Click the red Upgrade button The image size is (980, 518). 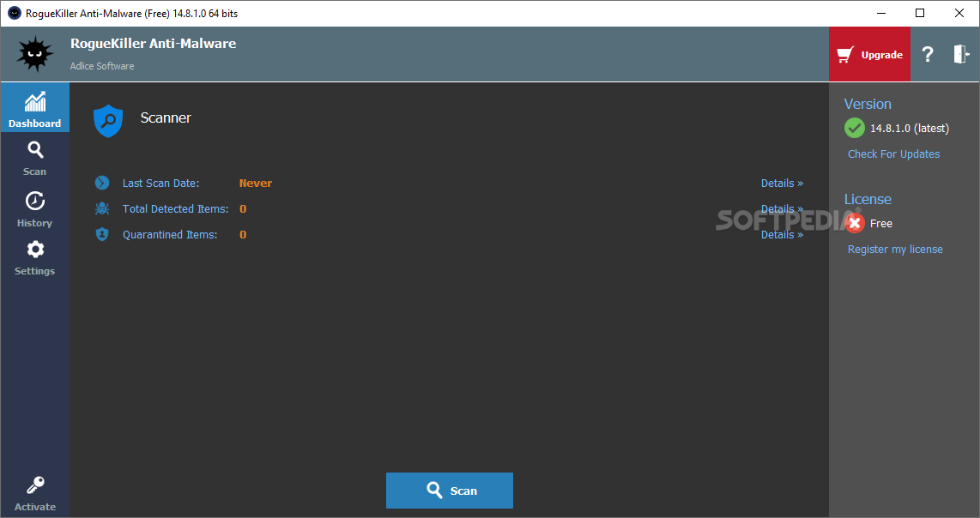coord(869,54)
